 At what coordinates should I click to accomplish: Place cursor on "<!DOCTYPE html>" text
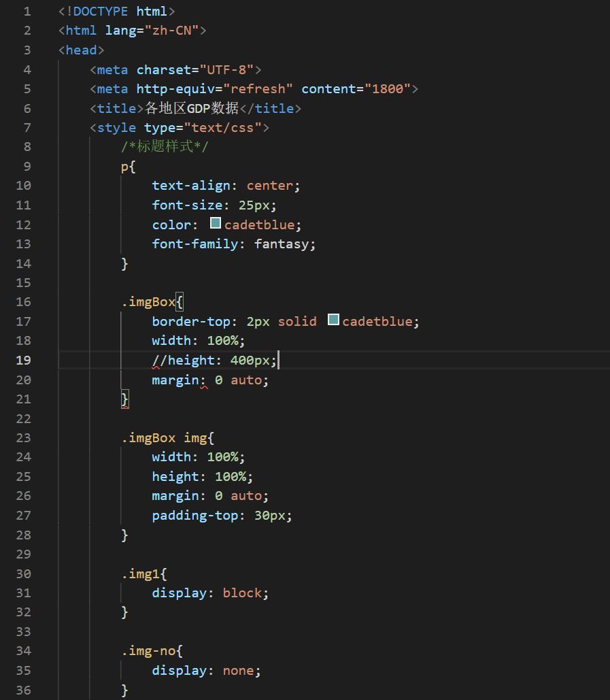tap(116, 12)
